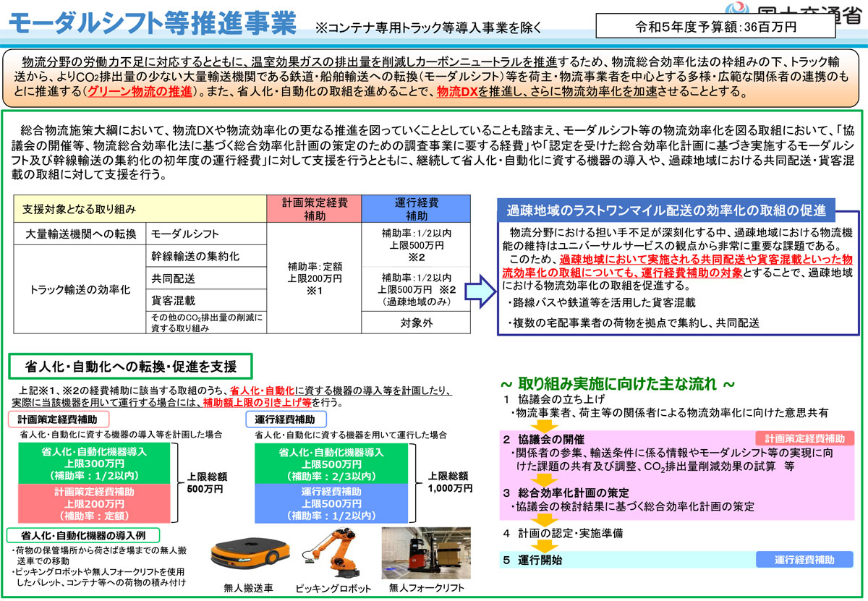Click step 3 総合効率化計画の策定

pos(565,492)
